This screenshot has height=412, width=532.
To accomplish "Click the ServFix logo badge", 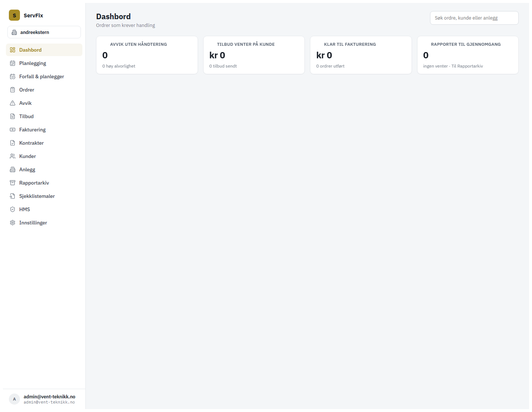I will click(x=14, y=15).
